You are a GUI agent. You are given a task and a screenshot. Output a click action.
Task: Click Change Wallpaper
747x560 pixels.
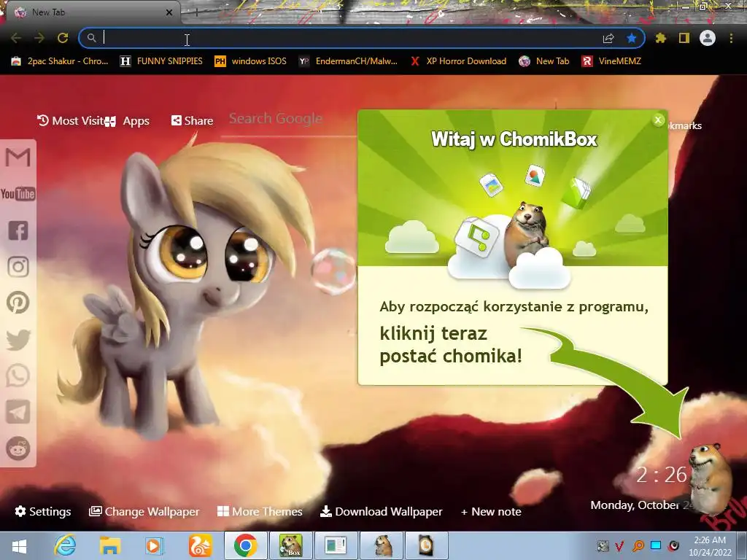coord(144,511)
